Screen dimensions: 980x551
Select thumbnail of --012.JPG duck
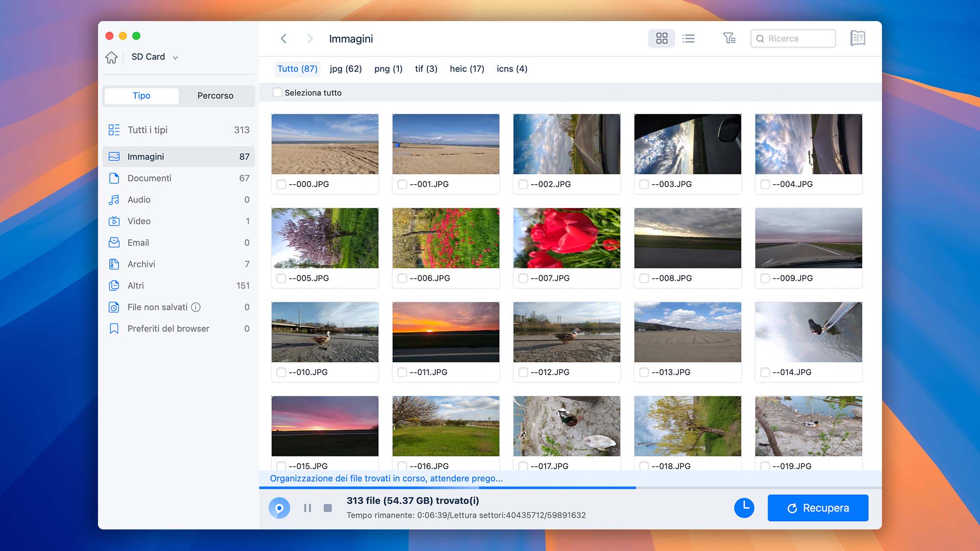(567, 332)
